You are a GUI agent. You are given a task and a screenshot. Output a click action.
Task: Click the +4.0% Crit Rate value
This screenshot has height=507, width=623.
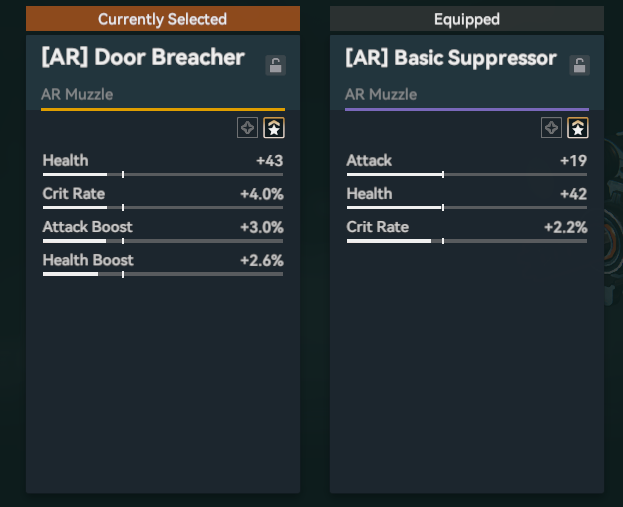[261, 194]
